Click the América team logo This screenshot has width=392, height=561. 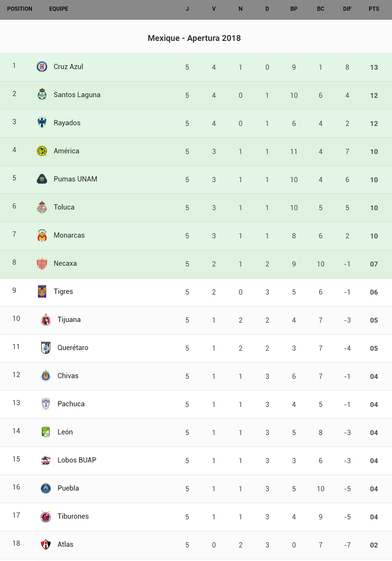pyautogui.click(x=42, y=151)
